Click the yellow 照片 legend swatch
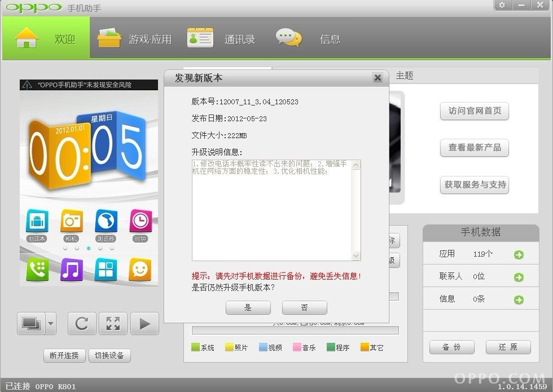Viewport: 553px width, 392px height. [x=229, y=347]
